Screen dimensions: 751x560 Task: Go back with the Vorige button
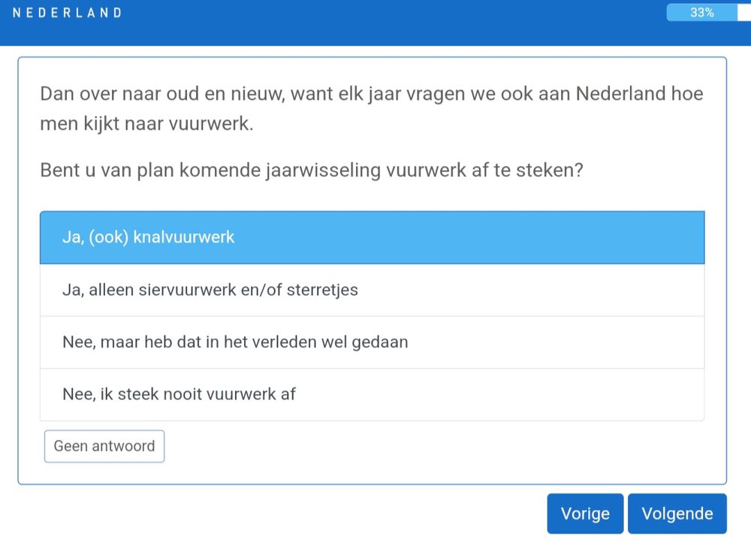[x=585, y=513]
